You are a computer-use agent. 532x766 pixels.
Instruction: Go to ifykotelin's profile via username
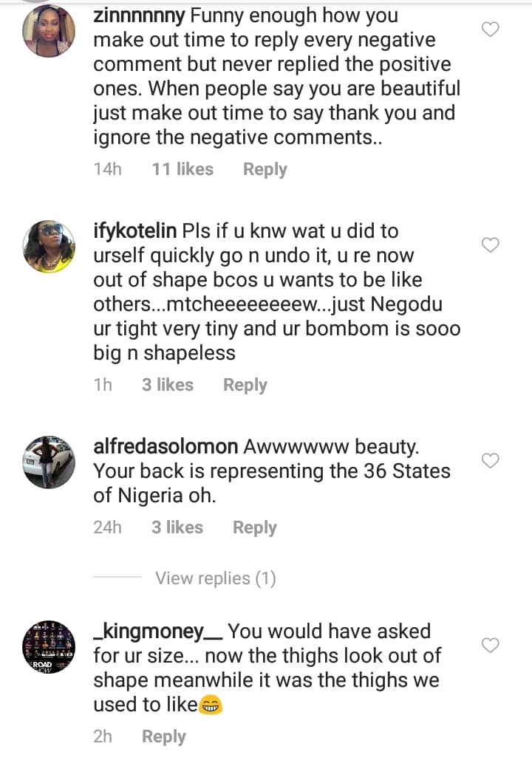click(135, 231)
